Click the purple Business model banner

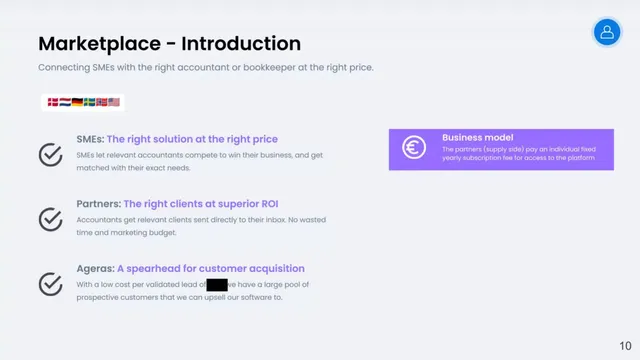coord(501,149)
